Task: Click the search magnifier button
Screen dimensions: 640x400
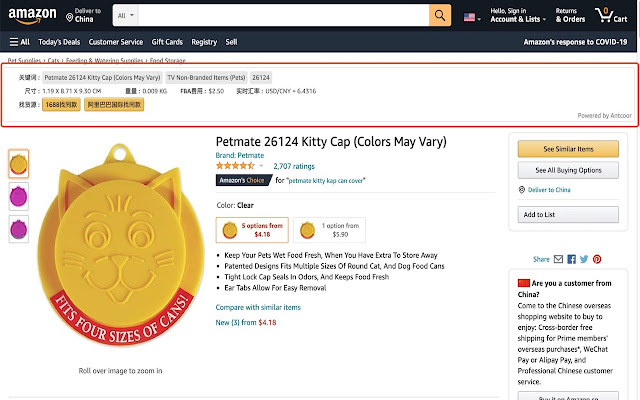Action: click(440, 16)
